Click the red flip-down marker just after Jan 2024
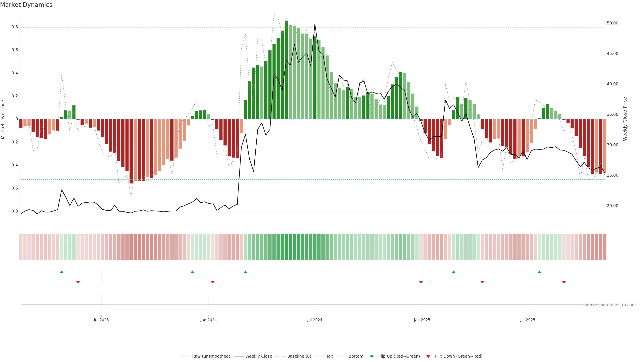 tap(213, 282)
